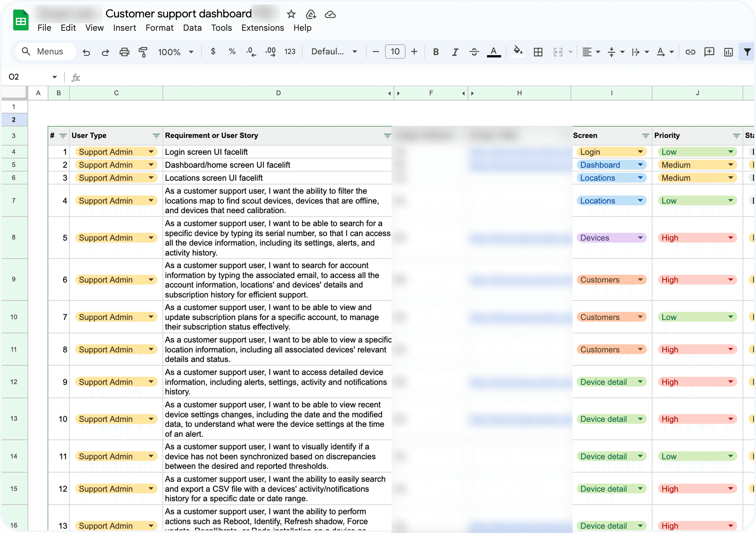Click the Insert link icon
The width and height of the screenshot is (756, 533).
point(690,52)
